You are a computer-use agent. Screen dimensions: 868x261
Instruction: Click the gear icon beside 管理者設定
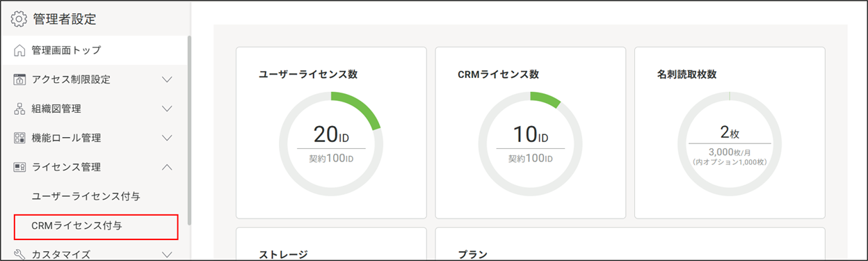(x=19, y=19)
